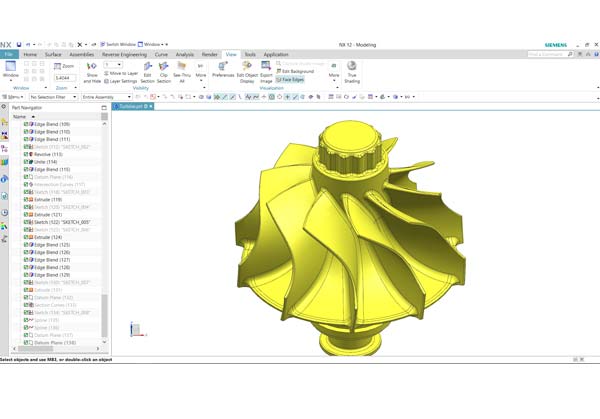Open the File tab
This screenshot has width=600, height=419.
pos(9,54)
